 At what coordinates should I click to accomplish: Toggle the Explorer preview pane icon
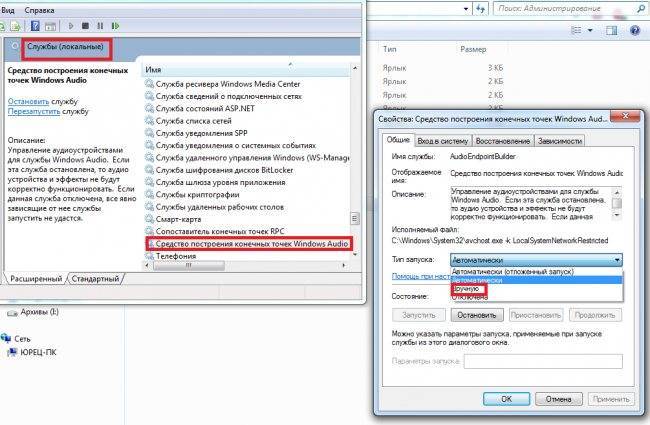click(611, 30)
